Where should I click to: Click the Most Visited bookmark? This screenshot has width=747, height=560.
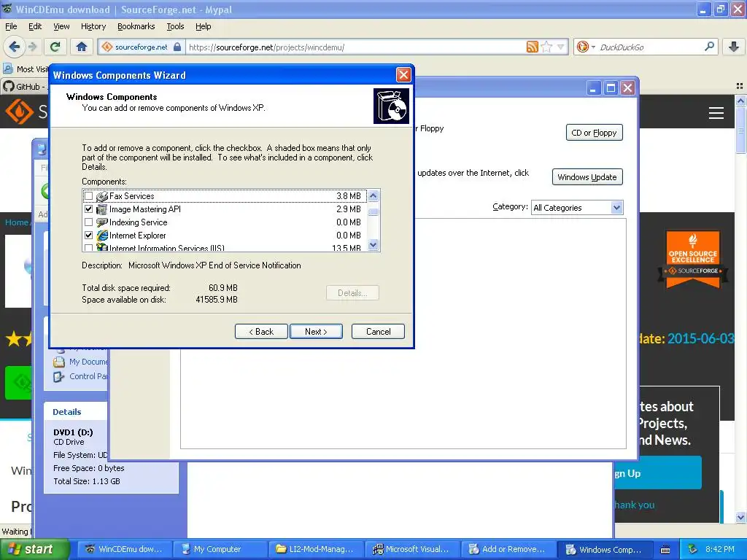26,69
